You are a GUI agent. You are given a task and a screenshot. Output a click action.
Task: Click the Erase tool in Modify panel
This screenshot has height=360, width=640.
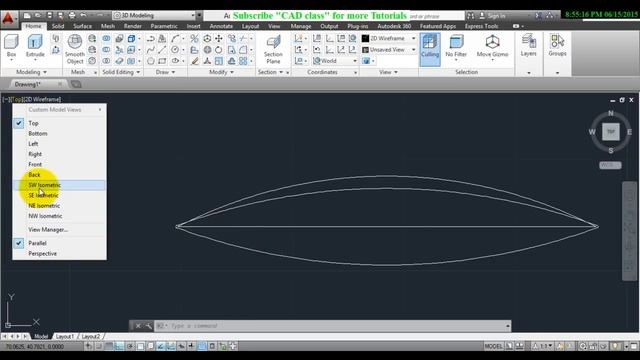[195, 61]
